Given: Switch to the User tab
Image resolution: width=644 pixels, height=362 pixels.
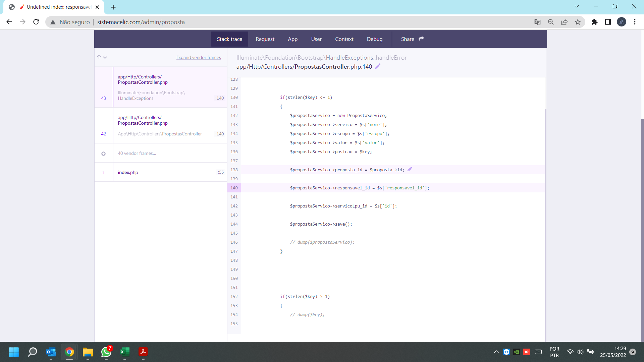Looking at the screenshot, I should (316, 39).
